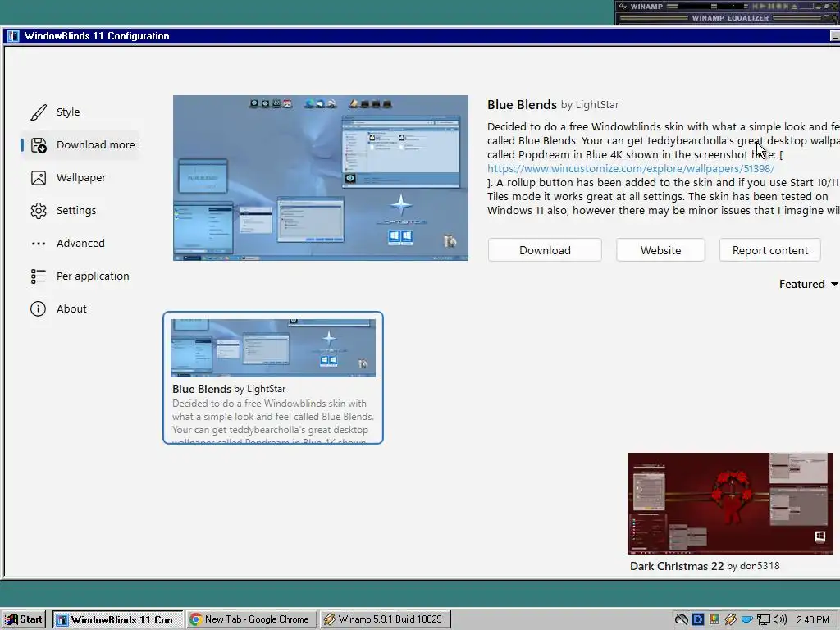Follow the wincustomize.com wallpapers link
This screenshot has width=840, height=630.
click(631, 168)
